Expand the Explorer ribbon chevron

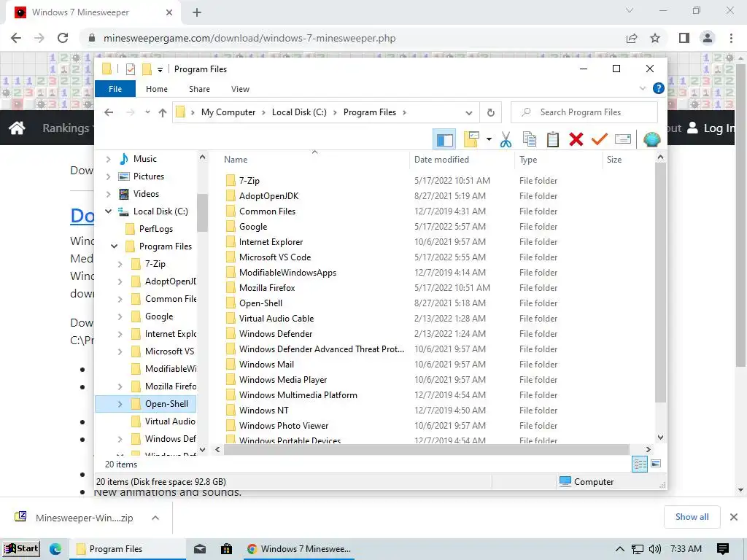click(642, 88)
